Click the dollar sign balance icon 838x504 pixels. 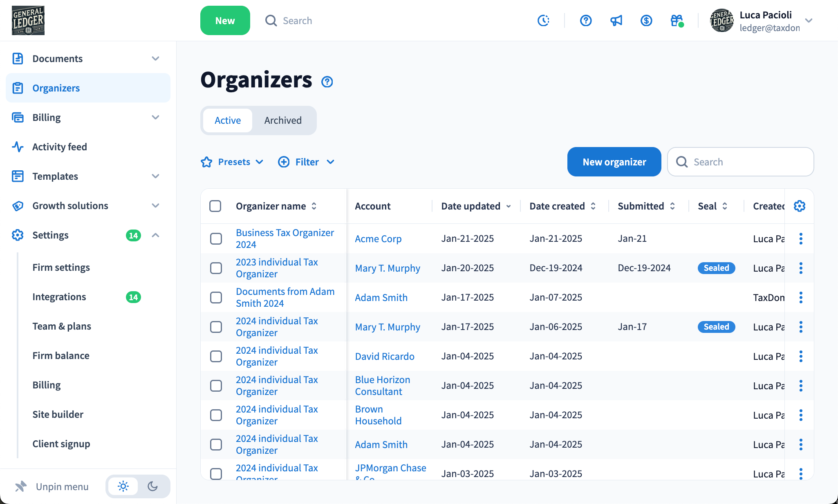646,20
